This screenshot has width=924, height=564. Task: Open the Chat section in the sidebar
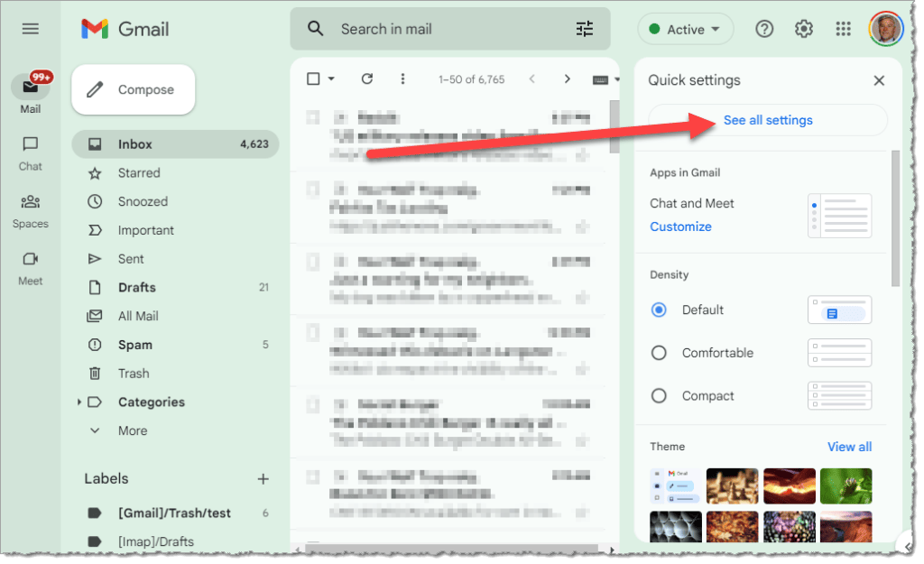[31, 153]
